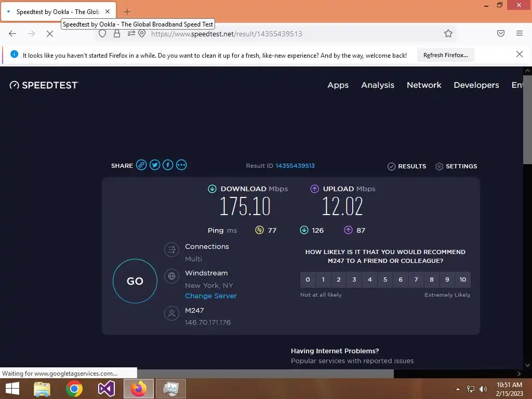
Task: Click the vertical page scrollbar
Action: point(527,119)
